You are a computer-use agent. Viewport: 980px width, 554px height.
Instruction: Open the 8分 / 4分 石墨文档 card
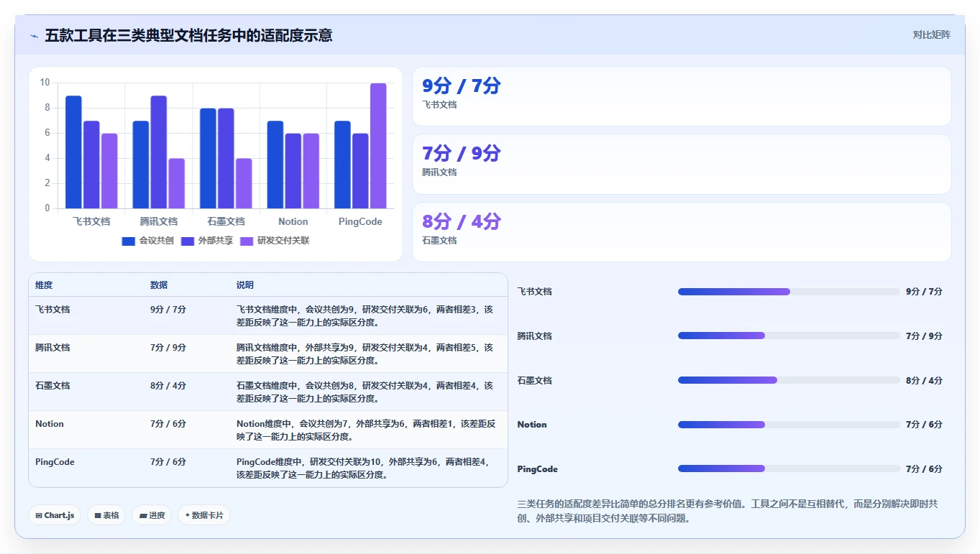[682, 232]
